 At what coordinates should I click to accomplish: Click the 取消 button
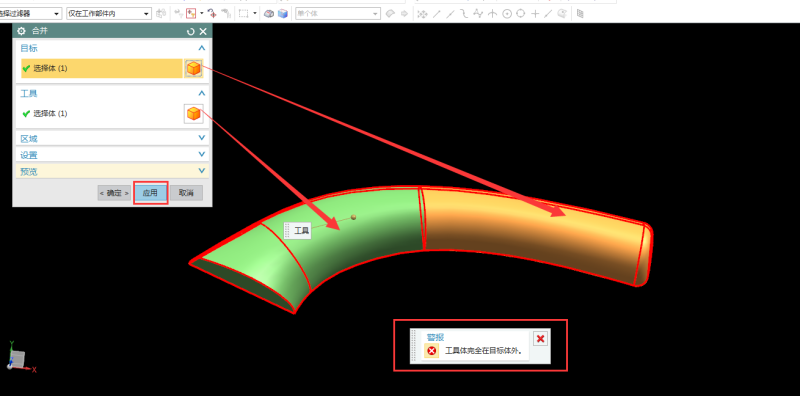186,193
